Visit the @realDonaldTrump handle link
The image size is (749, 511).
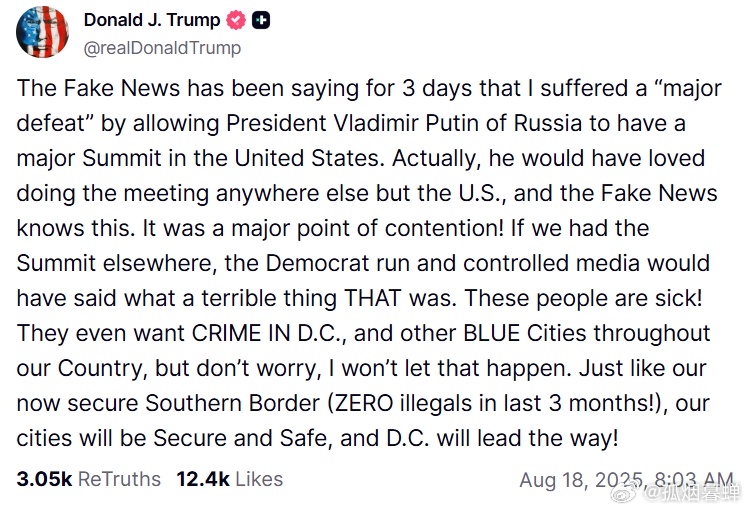click(x=162, y=48)
